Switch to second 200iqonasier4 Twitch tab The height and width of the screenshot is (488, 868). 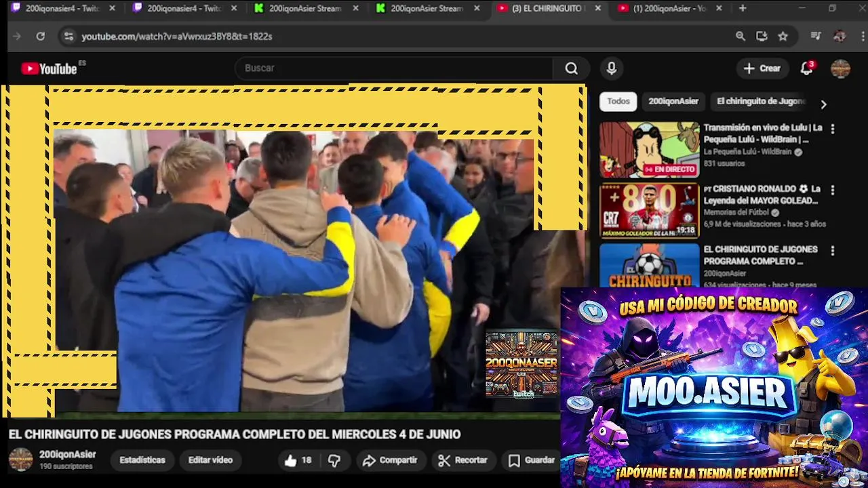pos(184,8)
